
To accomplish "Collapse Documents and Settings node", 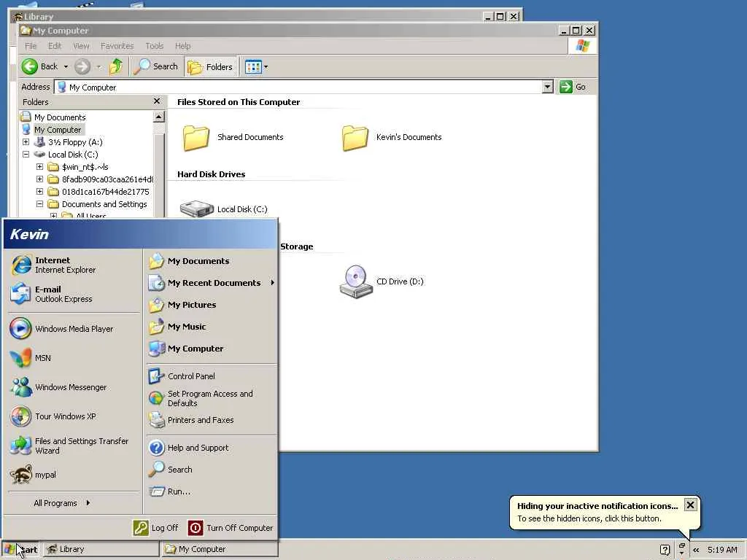I will [x=40, y=204].
